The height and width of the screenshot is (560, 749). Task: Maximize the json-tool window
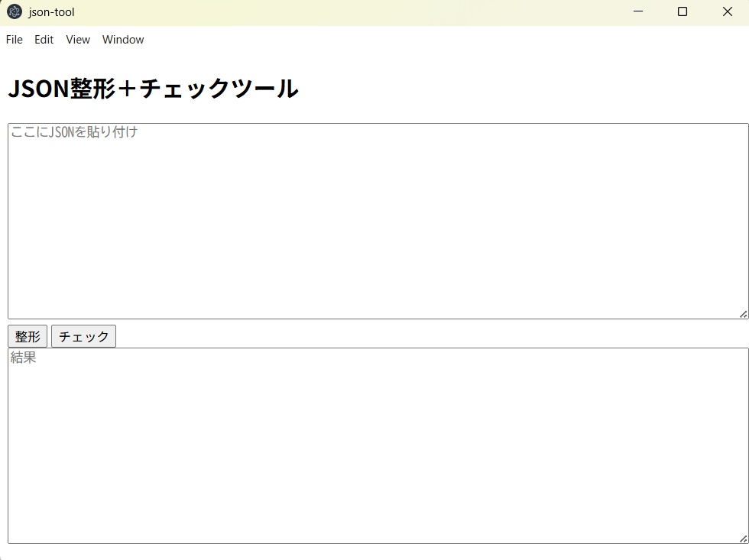tap(683, 11)
